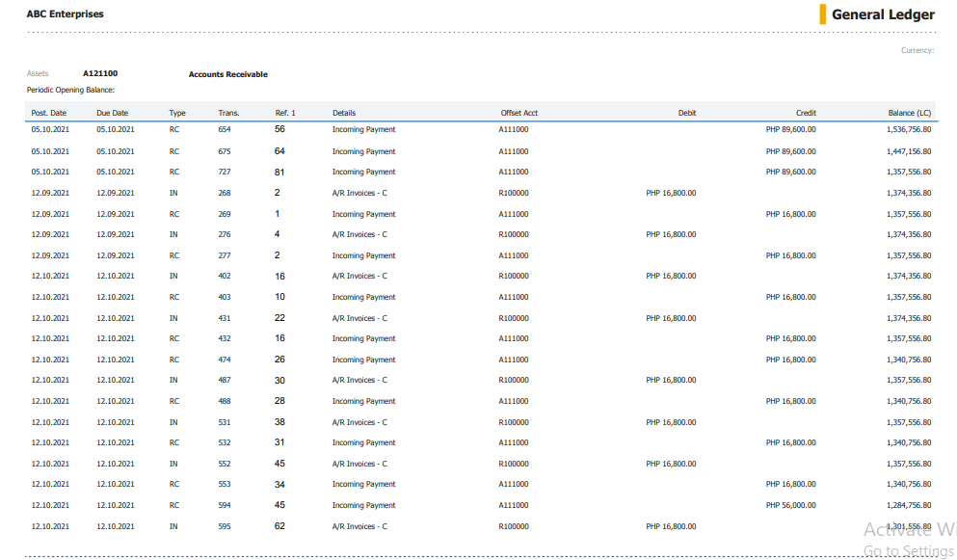
Task: Select transaction number 727
Action: pyautogui.click(x=225, y=172)
